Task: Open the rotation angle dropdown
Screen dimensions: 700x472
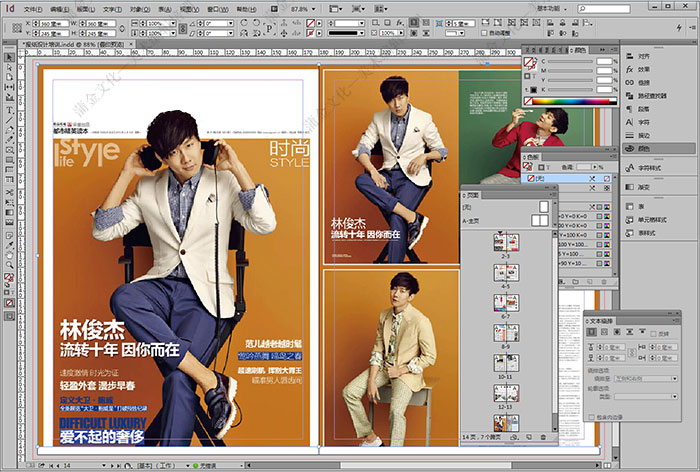Action: 230,23
